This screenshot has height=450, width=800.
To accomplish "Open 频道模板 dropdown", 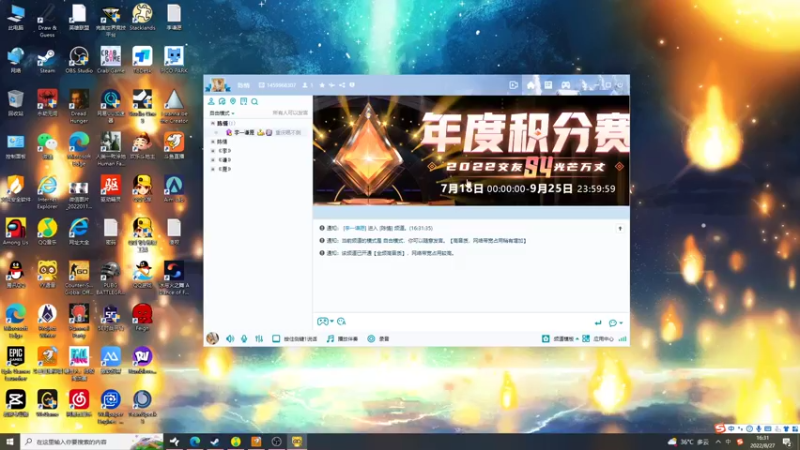I will [560, 339].
